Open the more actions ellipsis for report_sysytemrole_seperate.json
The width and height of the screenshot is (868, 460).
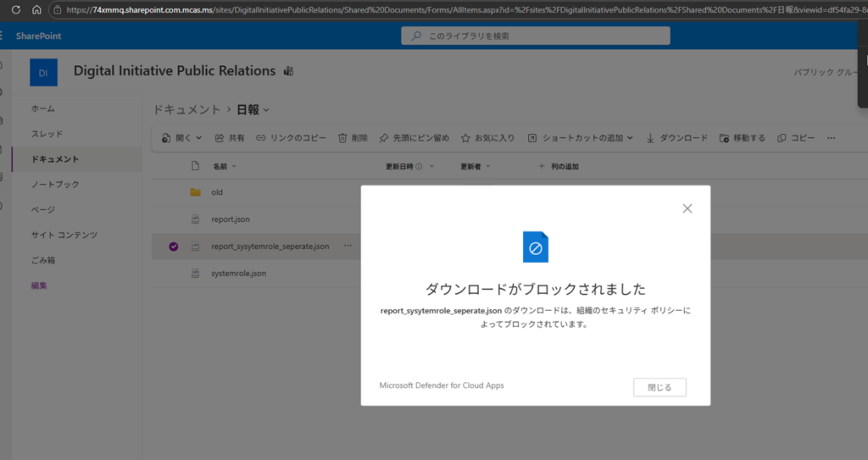pos(347,246)
